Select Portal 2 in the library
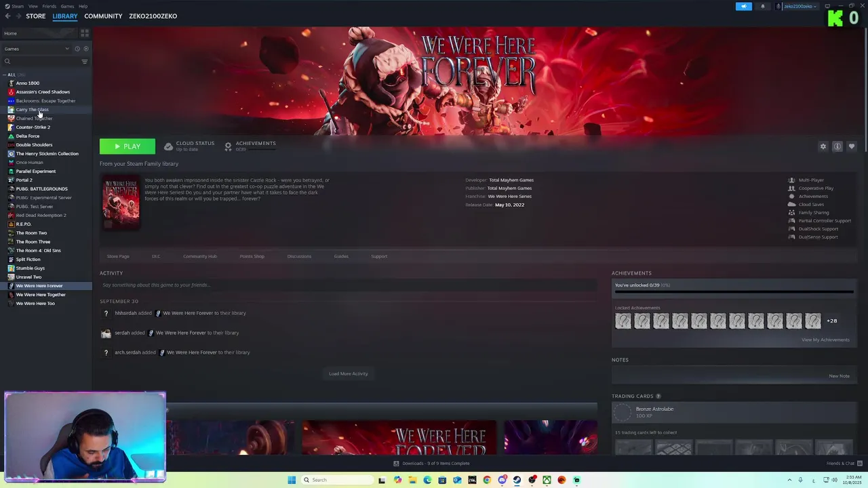This screenshot has height=488, width=868. 24,180
